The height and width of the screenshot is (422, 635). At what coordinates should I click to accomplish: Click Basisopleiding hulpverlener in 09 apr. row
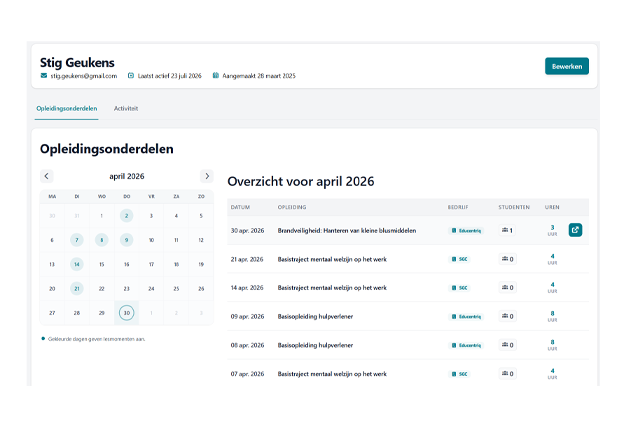click(315, 317)
